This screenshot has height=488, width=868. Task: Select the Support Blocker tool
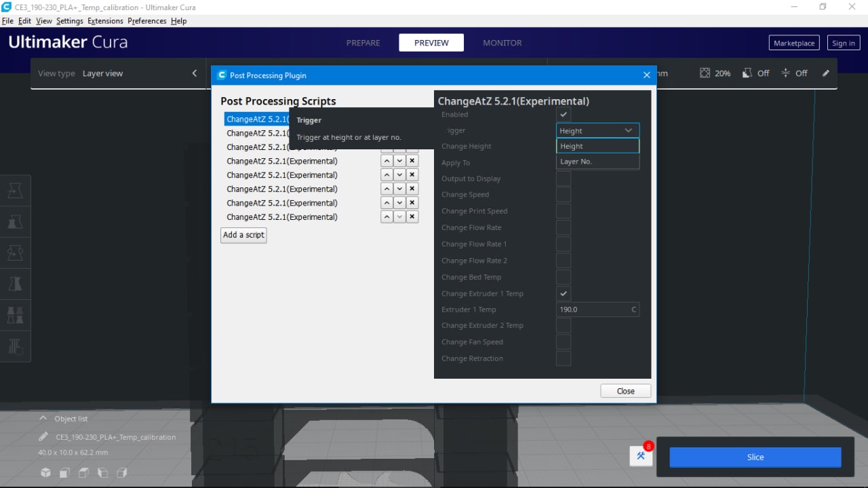pyautogui.click(x=15, y=346)
